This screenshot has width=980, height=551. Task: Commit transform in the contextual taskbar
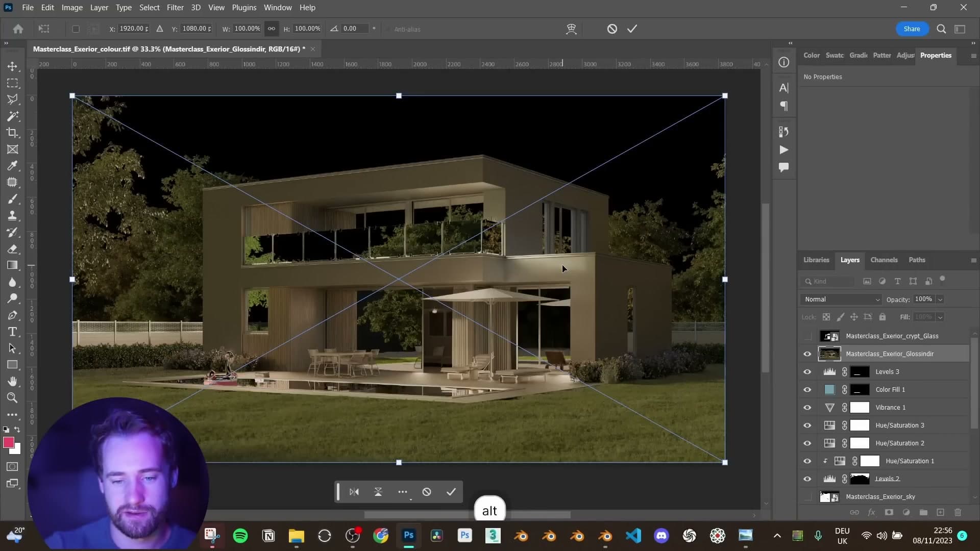[x=451, y=492]
